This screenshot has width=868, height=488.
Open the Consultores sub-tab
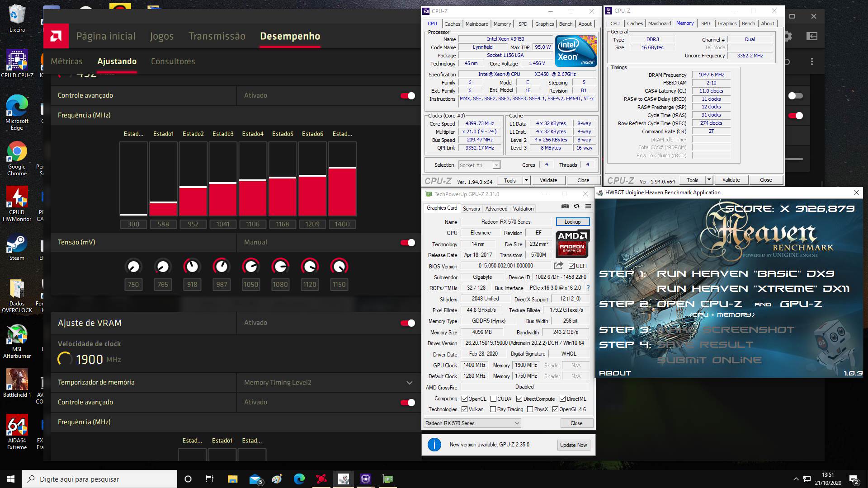[x=173, y=61]
